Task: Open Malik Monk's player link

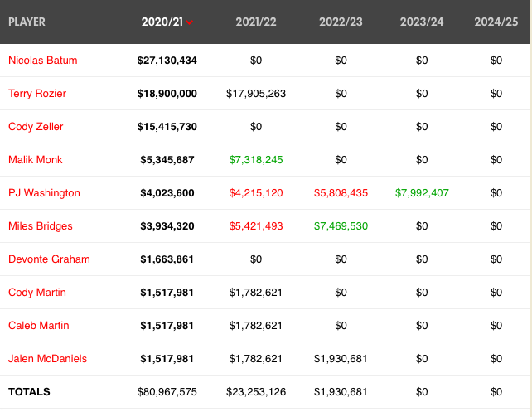Action: 36,159
